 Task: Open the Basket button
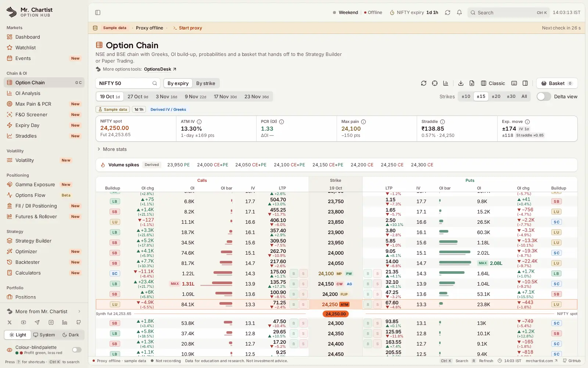(557, 83)
